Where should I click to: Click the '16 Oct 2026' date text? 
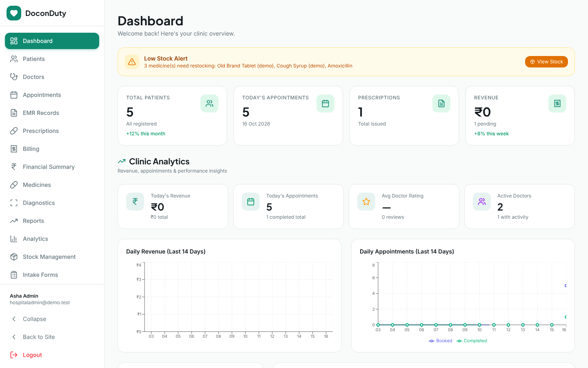256,124
